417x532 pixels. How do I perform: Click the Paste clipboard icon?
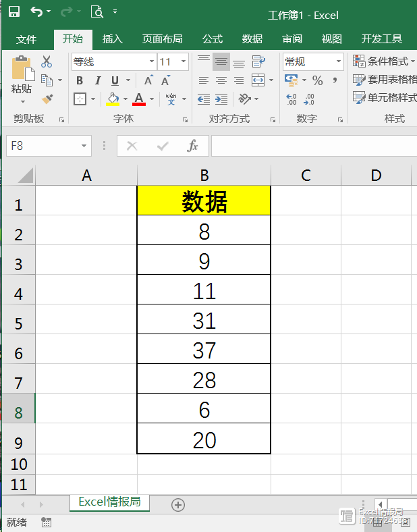pyautogui.click(x=23, y=69)
